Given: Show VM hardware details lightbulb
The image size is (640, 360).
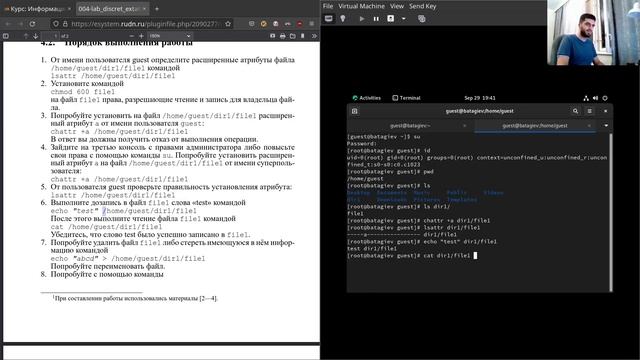Looking at the screenshot, I should pyautogui.click(x=343, y=18).
